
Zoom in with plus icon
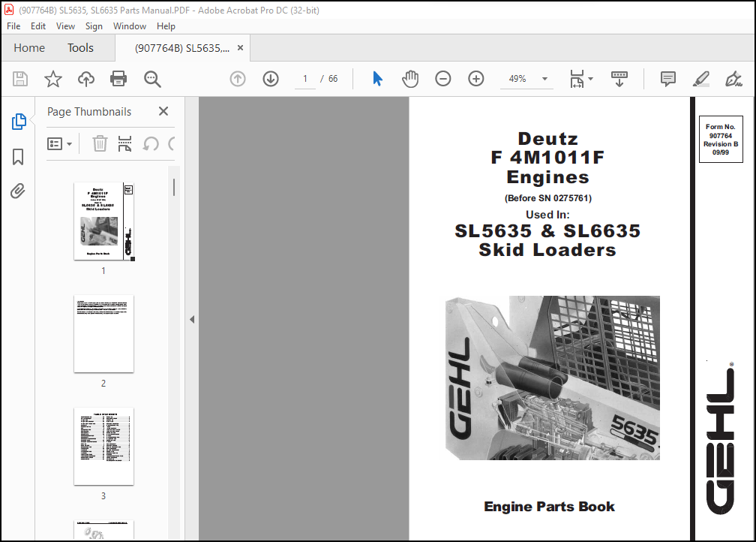click(x=475, y=79)
